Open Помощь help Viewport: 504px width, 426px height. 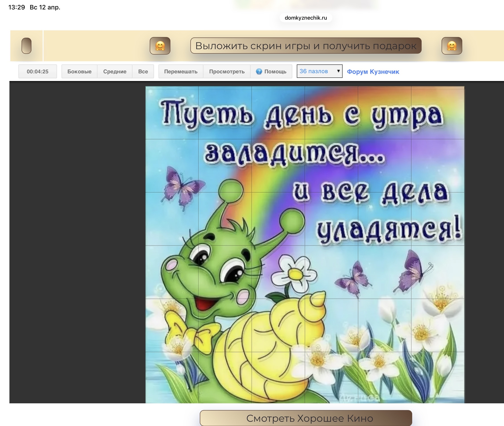point(275,71)
